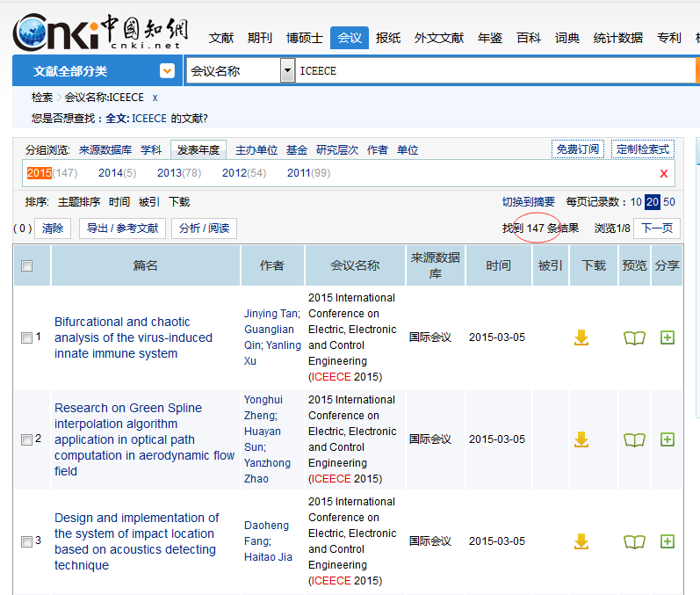Sort results by 主题排序
The image size is (700, 595).
pos(79,202)
